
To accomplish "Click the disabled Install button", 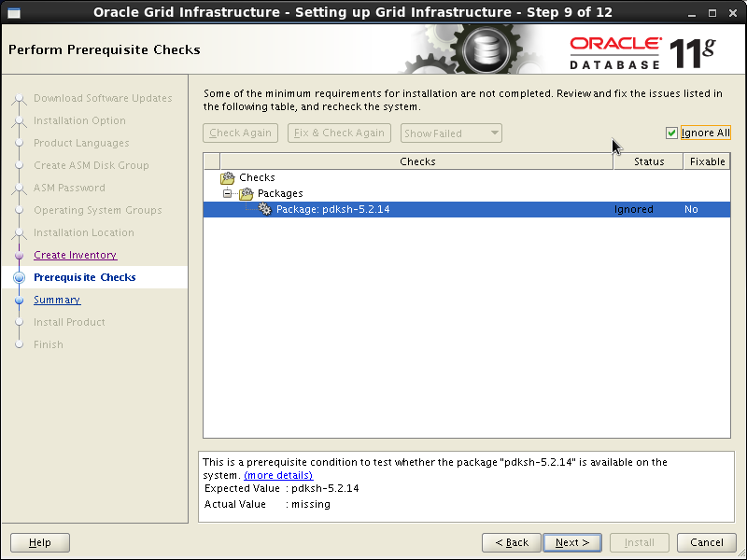I will [640, 542].
